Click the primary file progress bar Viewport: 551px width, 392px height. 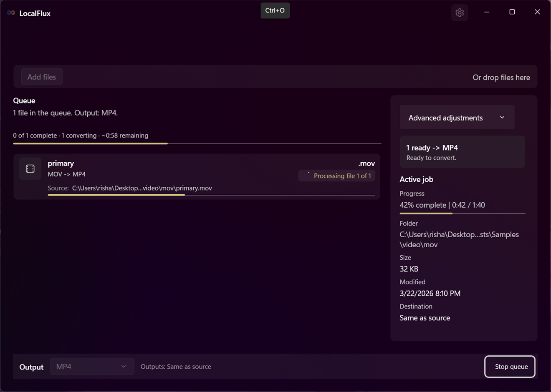pos(211,195)
